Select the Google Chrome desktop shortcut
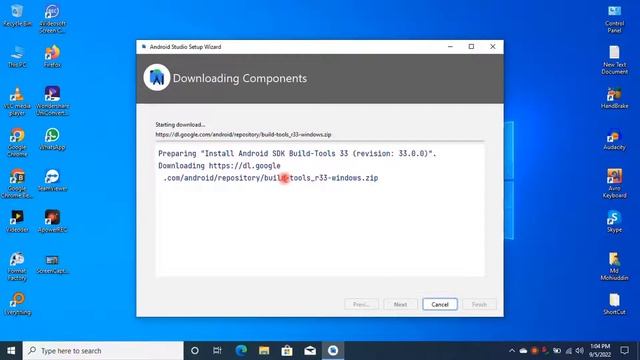Viewport: 640px width, 360px height. pyautogui.click(x=17, y=142)
